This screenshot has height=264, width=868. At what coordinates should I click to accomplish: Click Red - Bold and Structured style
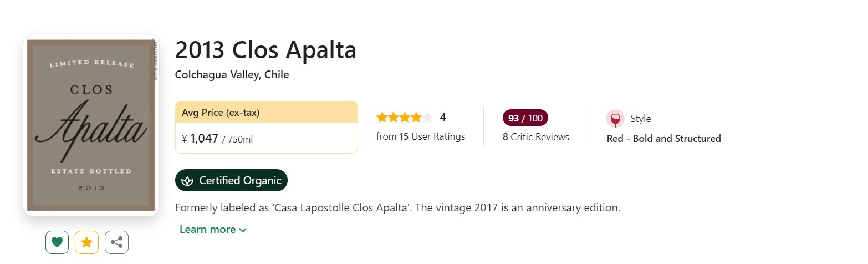coord(663,139)
